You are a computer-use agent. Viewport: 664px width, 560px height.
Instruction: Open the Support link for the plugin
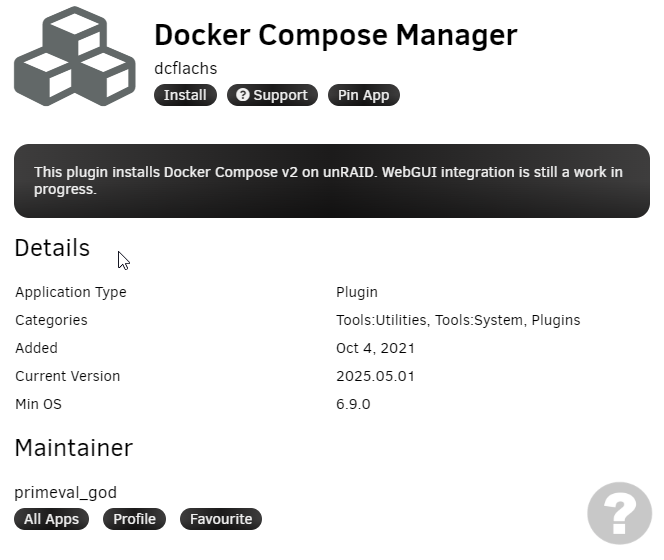click(x=272, y=95)
